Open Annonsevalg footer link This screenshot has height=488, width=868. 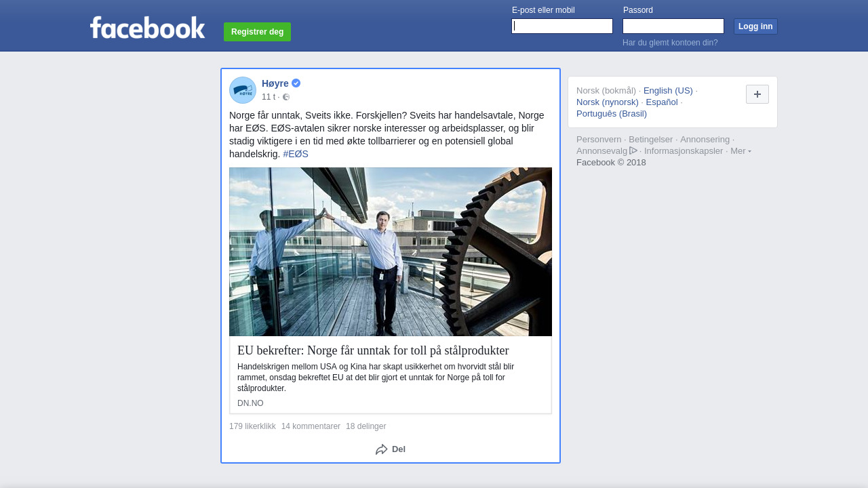601,151
